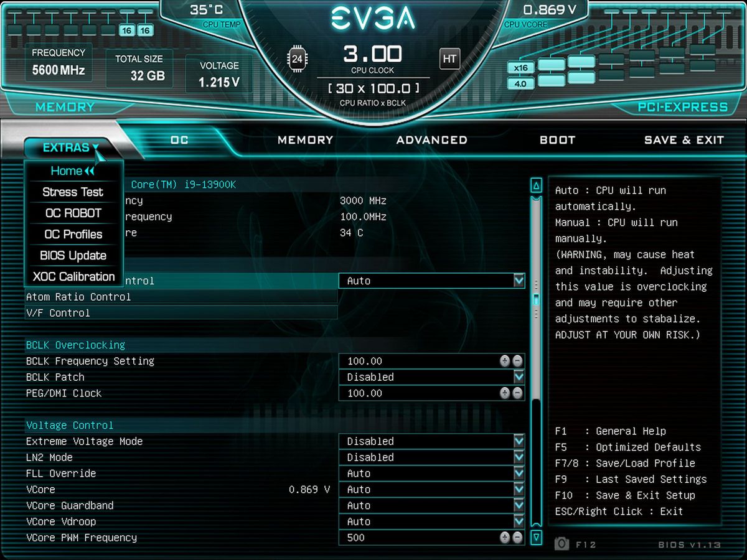747x560 pixels.
Task: Increase BCLK Frequency Setting with plus button
Action: (505, 361)
